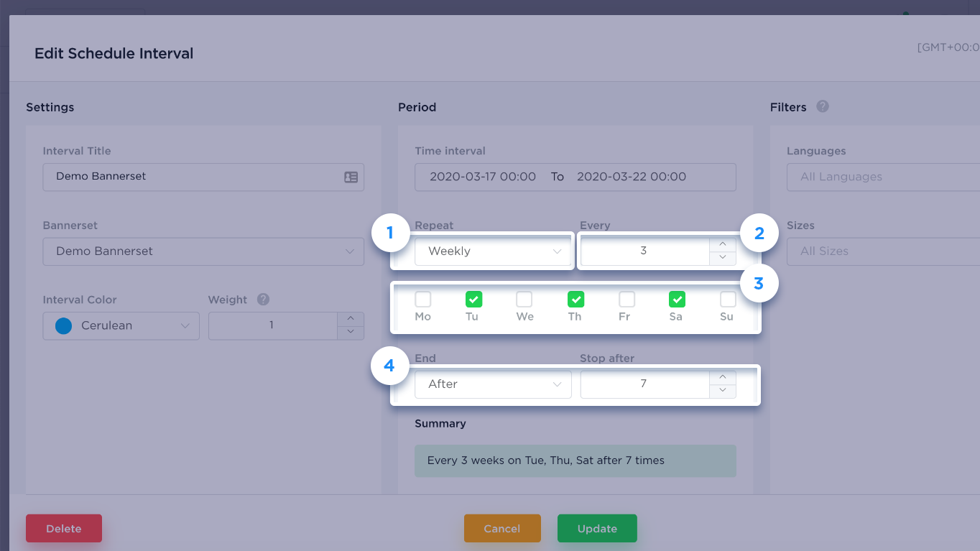Click the Summary label

coord(440,424)
